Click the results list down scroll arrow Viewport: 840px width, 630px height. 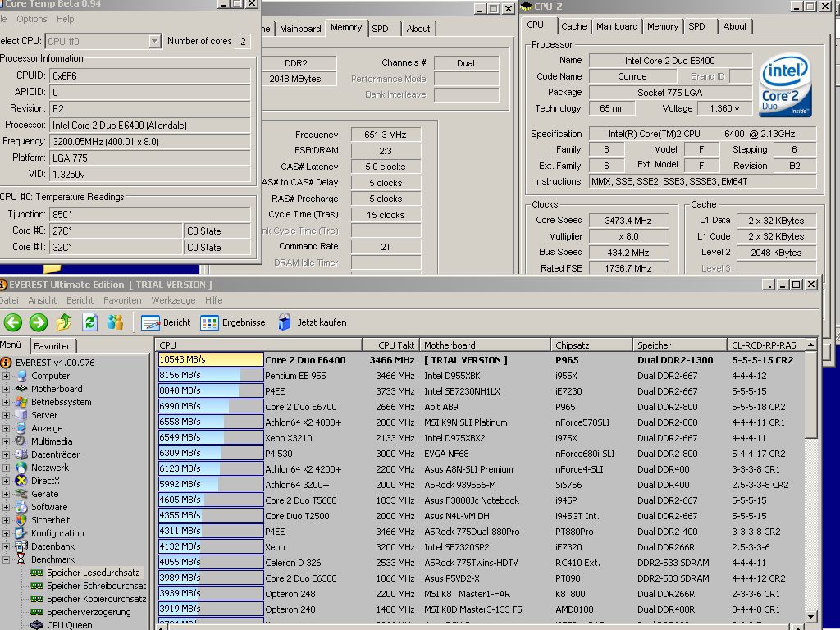tap(810, 616)
